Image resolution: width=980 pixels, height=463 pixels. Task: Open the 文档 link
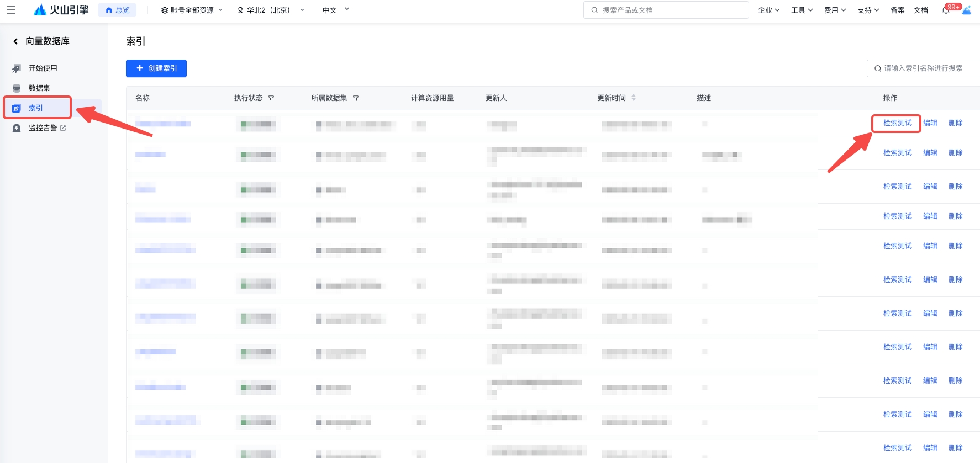click(921, 10)
